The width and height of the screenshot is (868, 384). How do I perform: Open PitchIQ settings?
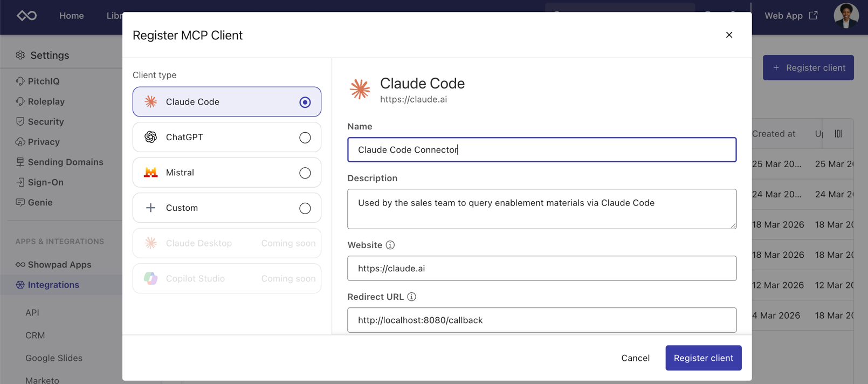44,81
